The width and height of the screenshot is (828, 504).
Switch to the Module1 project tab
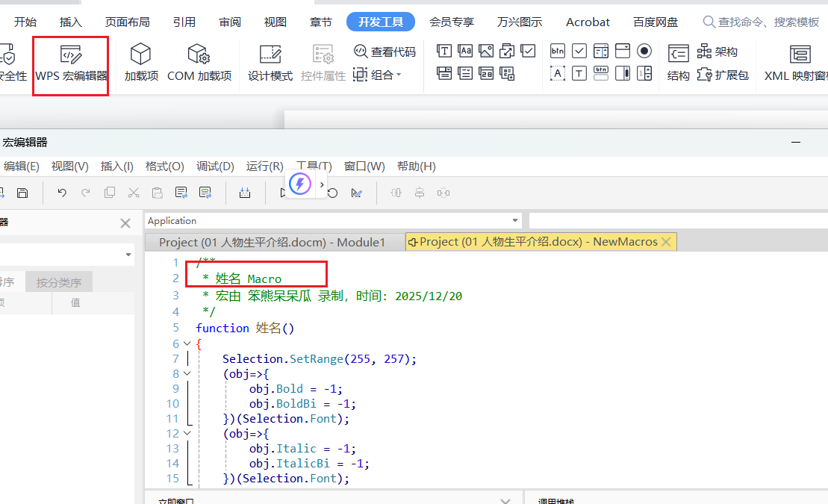coord(272,242)
